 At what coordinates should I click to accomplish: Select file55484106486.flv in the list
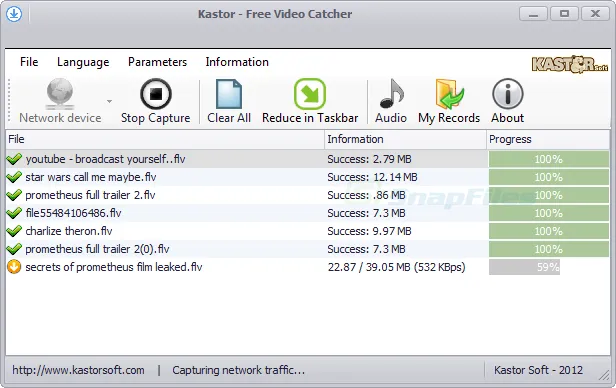[73, 213]
